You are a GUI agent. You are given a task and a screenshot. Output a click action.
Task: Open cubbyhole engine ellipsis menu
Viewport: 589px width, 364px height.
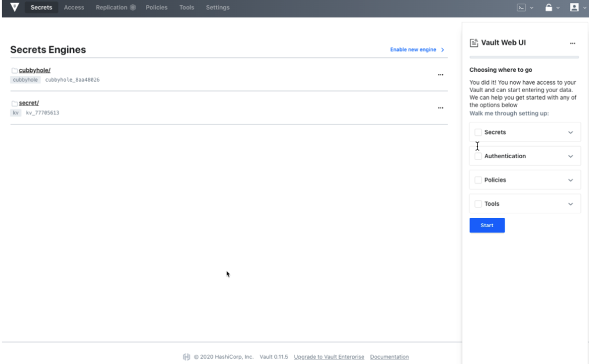(x=441, y=75)
